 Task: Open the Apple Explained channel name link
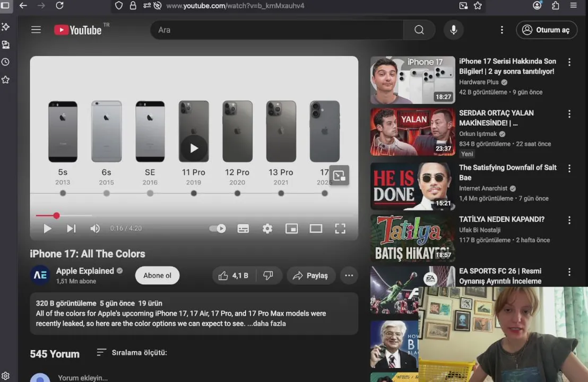[85, 271]
